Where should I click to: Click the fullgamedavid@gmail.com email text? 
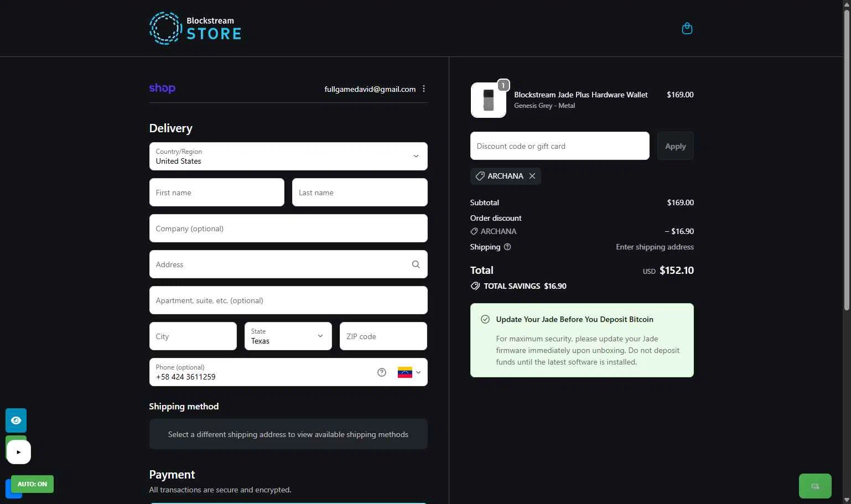click(x=370, y=89)
